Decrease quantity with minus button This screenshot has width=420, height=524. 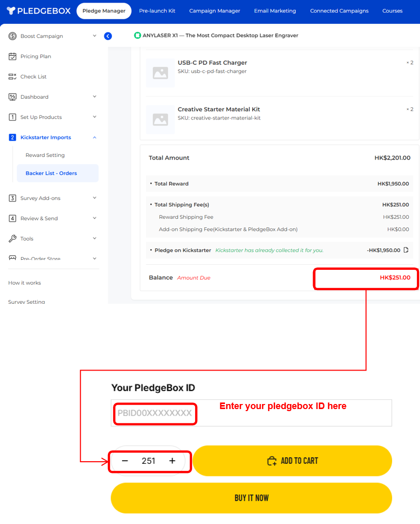(125, 461)
